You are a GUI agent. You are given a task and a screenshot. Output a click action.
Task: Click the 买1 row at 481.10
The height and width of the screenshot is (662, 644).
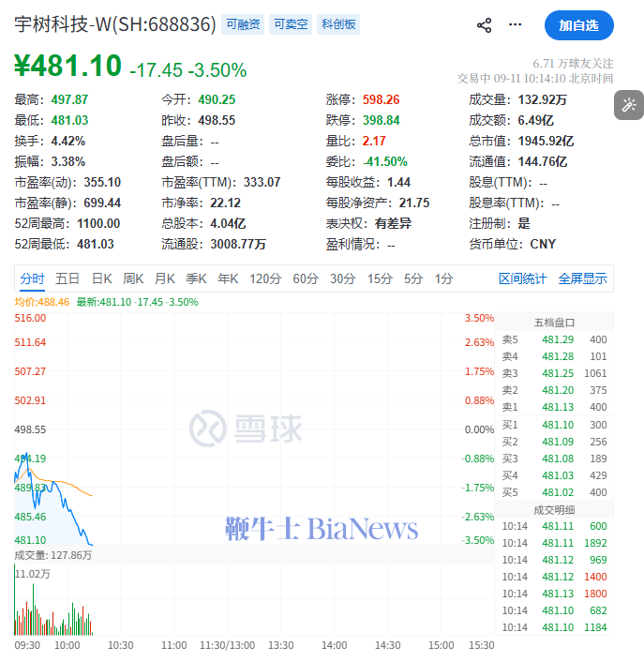(x=554, y=425)
